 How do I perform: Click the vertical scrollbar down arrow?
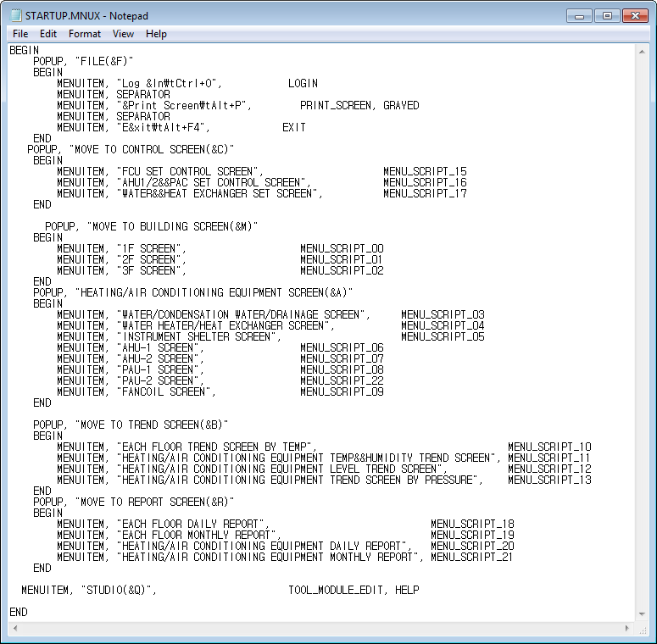coord(642,614)
